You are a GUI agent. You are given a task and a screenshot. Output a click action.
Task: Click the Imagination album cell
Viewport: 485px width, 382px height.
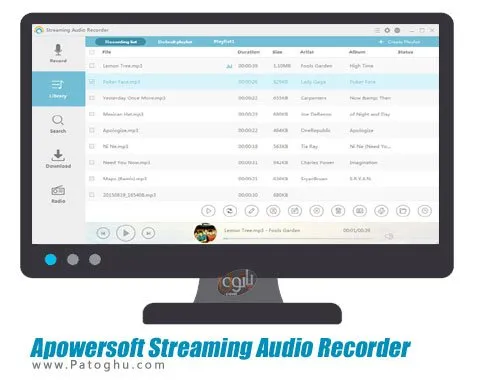coord(363,163)
